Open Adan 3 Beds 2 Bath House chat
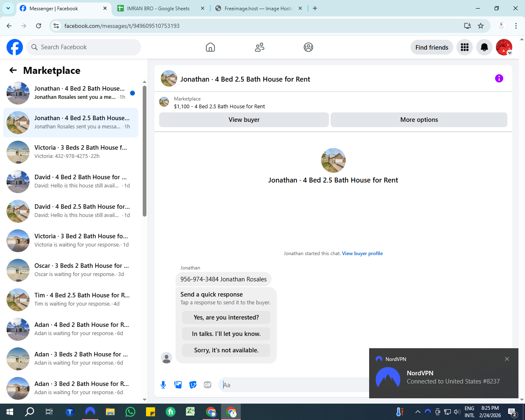The height and width of the screenshot is (420, 525). [71, 359]
